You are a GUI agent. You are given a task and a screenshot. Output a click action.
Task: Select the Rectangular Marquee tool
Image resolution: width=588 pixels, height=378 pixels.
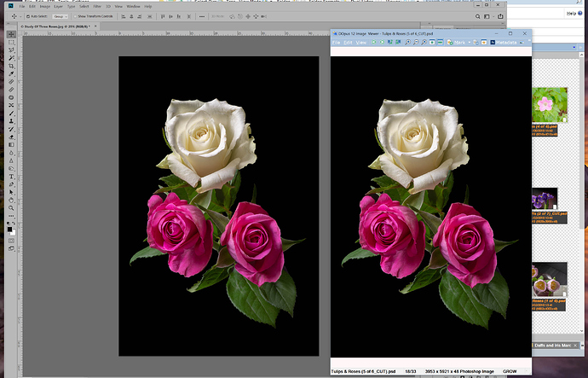click(x=11, y=42)
